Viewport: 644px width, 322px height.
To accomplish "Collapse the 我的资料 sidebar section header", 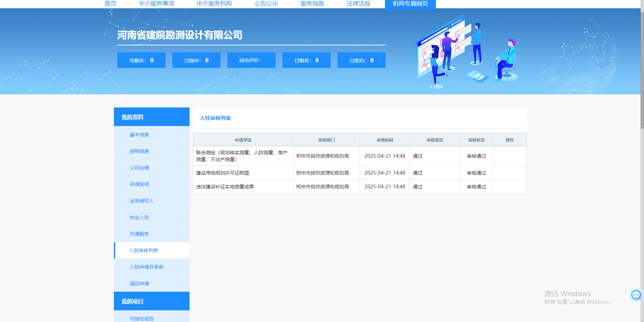I will [x=151, y=117].
